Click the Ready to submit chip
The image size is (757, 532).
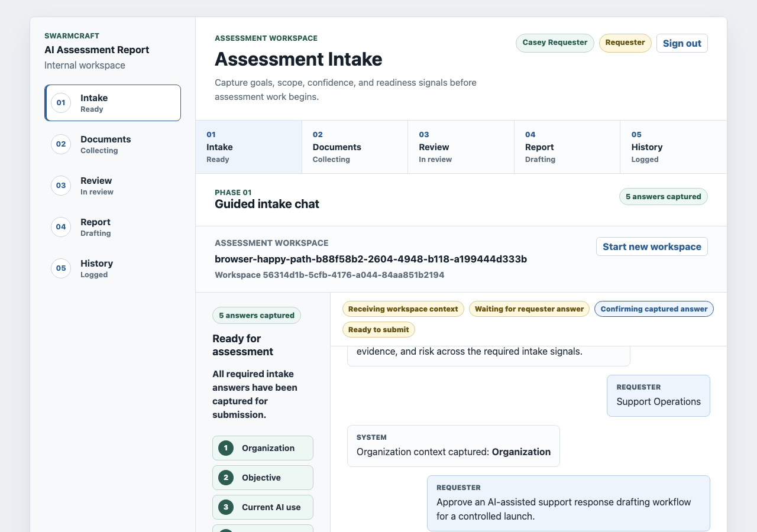point(378,330)
